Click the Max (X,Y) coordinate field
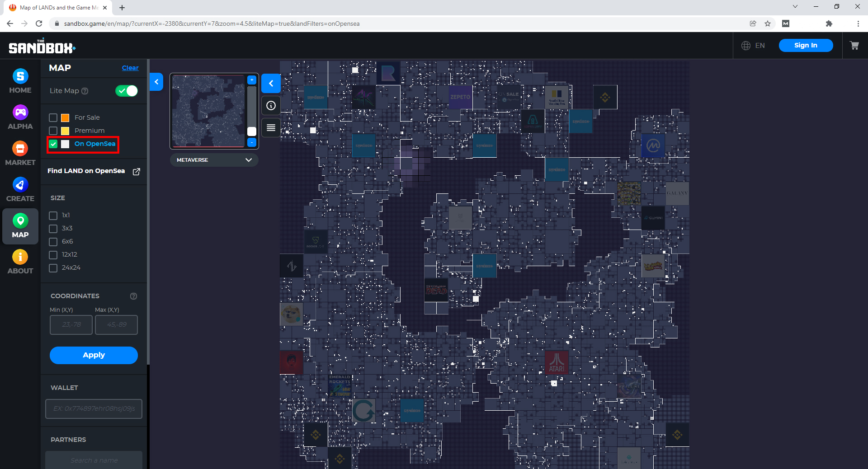Viewport: 868px width, 469px height. coord(116,325)
